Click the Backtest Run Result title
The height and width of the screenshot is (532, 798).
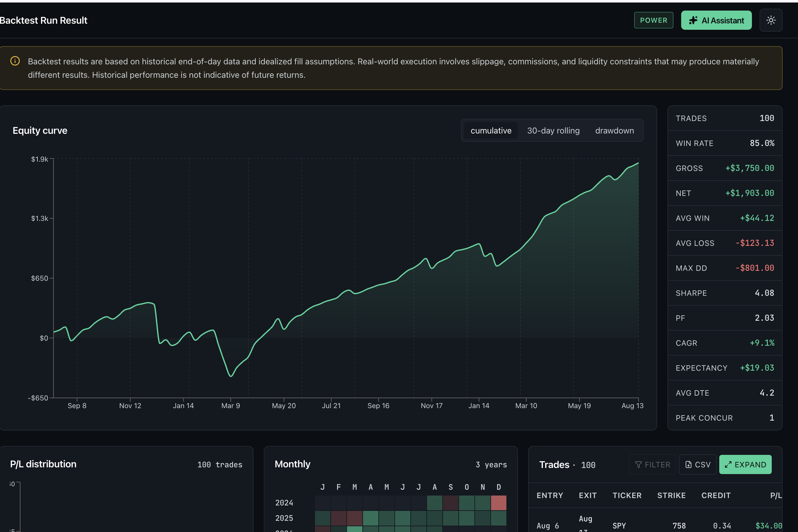click(x=44, y=20)
